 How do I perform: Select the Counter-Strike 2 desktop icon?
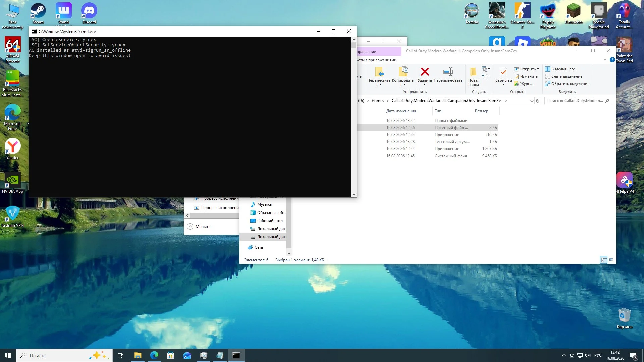click(x=522, y=16)
